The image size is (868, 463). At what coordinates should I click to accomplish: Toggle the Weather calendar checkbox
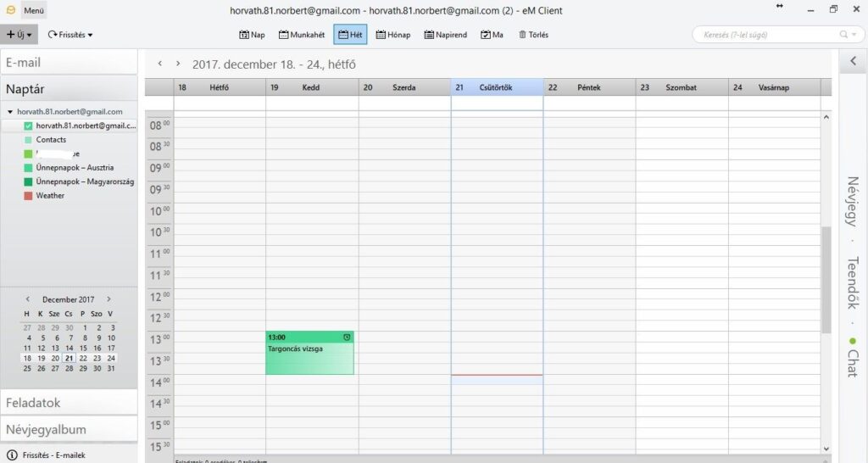[x=28, y=196]
